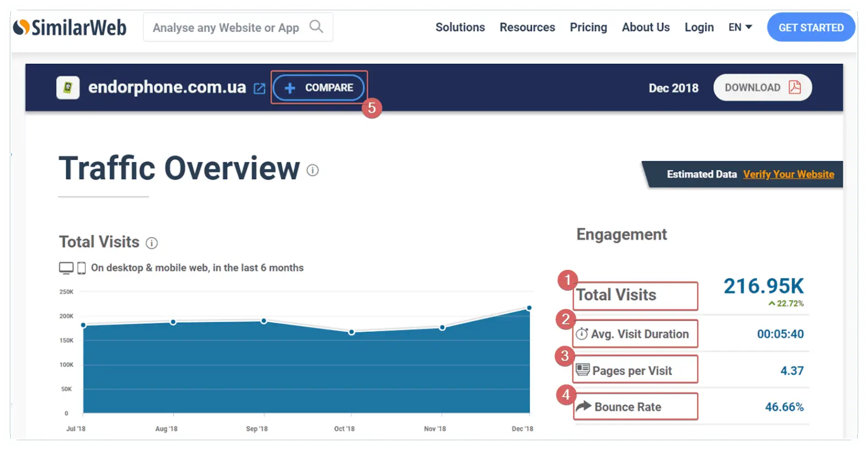This screenshot has width=868, height=450.
Task: Focus the Analyse any Website or App field
Action: pos(238,27)
